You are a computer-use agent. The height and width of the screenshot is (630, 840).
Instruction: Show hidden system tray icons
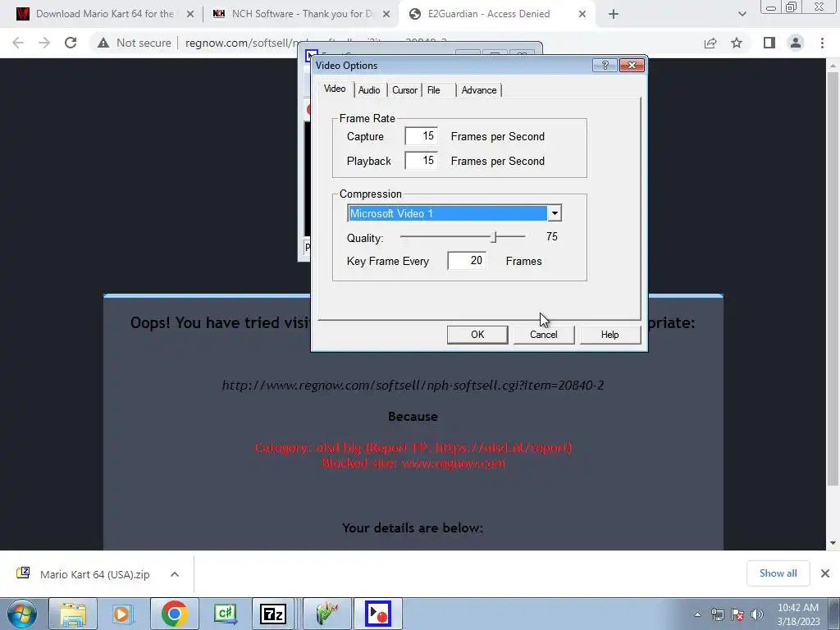click(697, 615)
